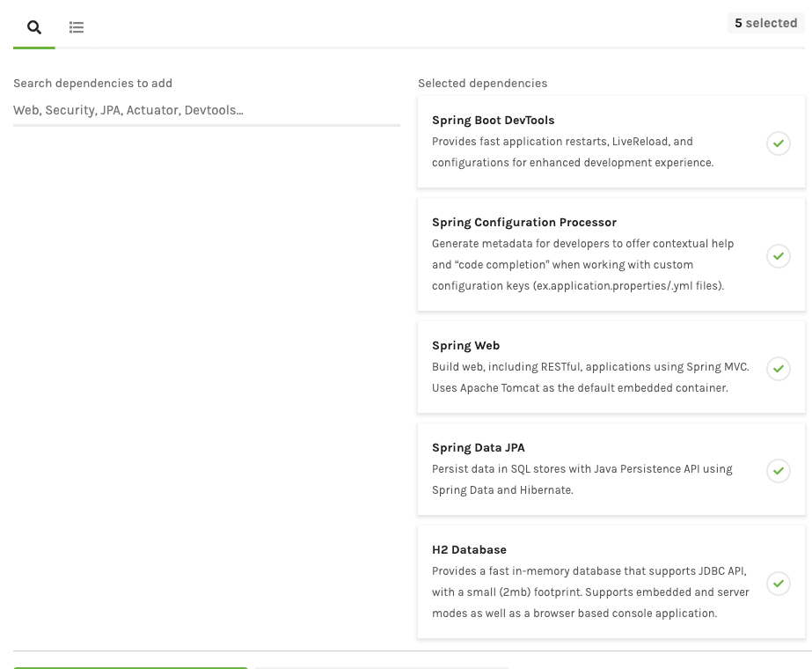Click the 5 selected counter badge
The image size is (812, 669).
point(764,23)
